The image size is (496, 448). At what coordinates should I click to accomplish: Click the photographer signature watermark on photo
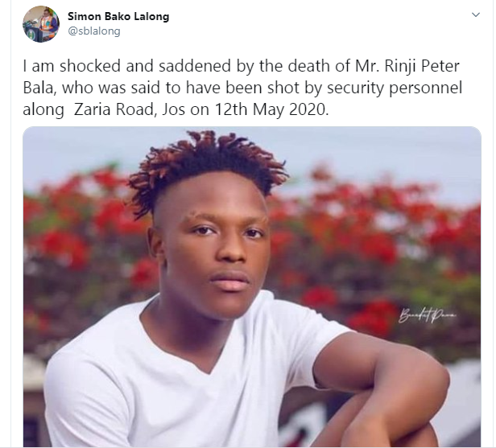point(428,314)
